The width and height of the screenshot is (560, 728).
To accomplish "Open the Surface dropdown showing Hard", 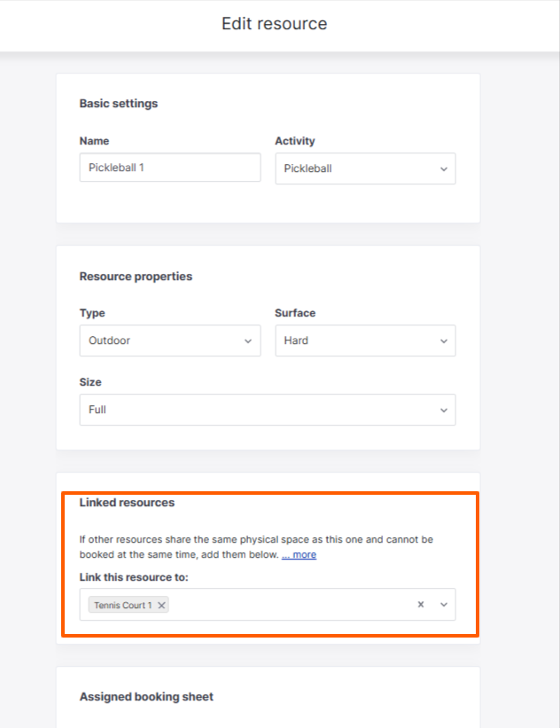I will [366, 341].
